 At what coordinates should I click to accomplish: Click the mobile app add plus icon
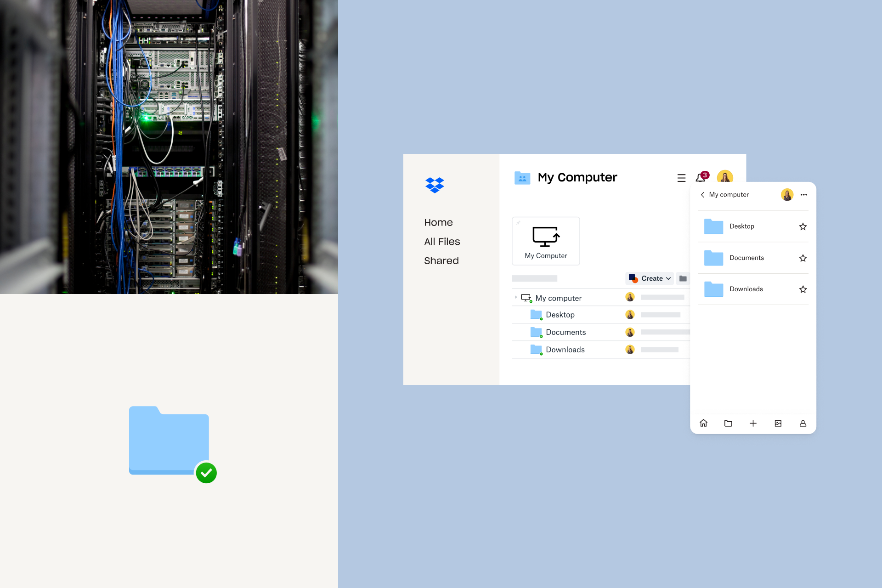pyautogui.click(x=753, y=423)
